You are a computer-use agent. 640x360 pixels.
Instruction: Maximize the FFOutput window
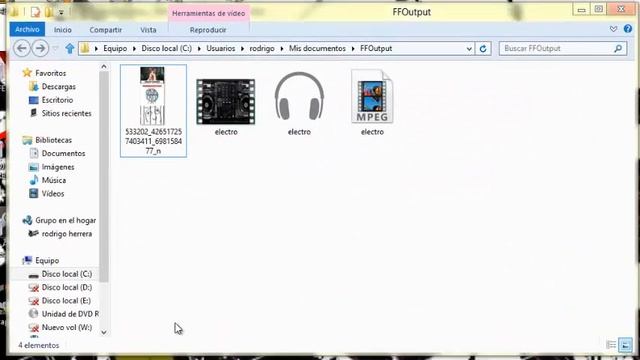click(598, 9)
